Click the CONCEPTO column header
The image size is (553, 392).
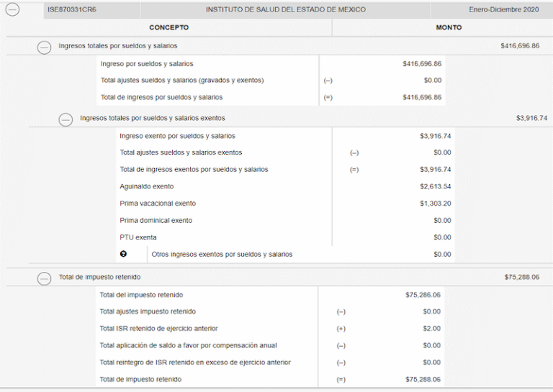pyautogui.click(x=169, y=27)
